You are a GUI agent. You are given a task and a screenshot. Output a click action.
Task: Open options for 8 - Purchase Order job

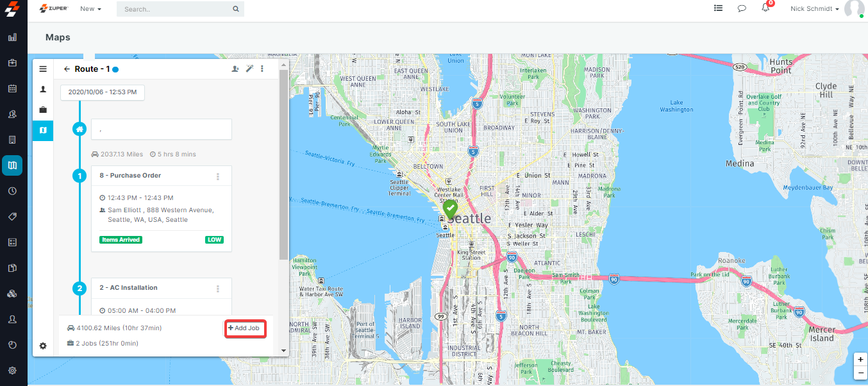218,176
